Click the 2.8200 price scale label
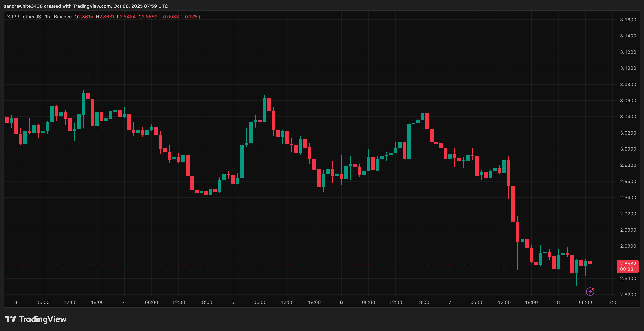644x331 pixels. coord(628,295)
